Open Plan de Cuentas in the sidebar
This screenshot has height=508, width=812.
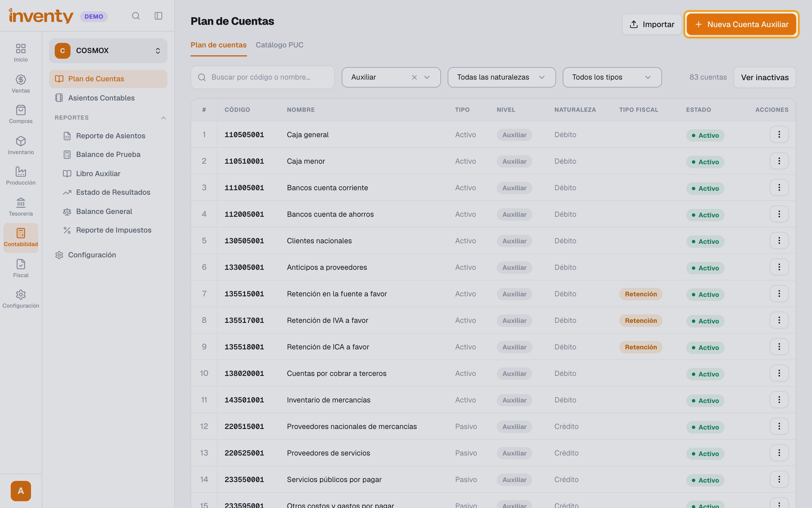point(108,79)
